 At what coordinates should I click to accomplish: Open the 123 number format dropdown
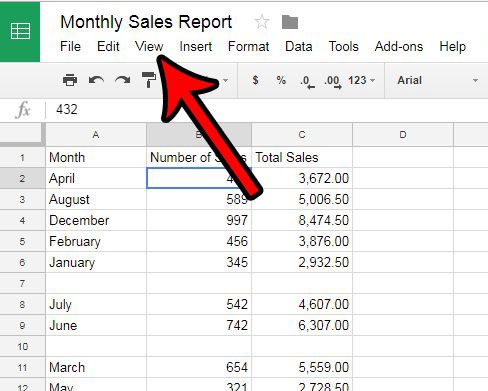click(x=361, y=80)
